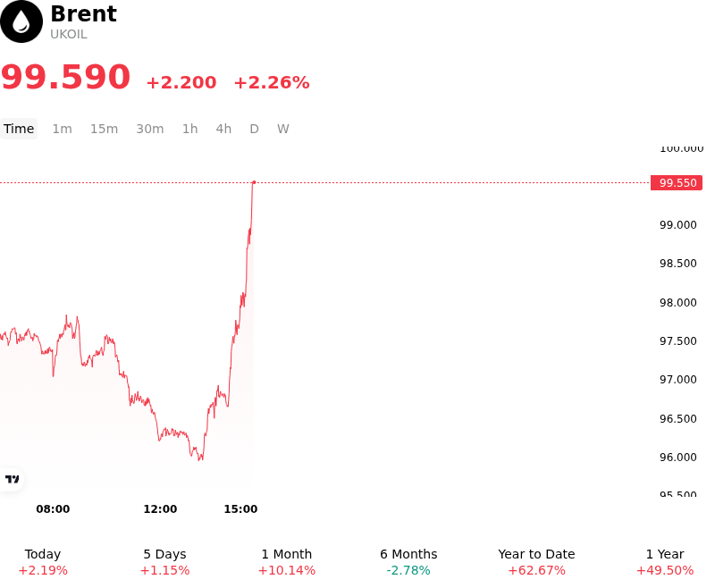Show the 6 Months performance range
This screenshot has width=715, height=588.
click(408, 562)
